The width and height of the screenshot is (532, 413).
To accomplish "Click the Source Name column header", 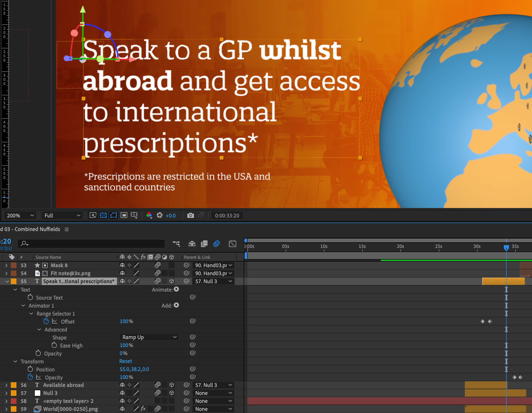I will [48, 257].
